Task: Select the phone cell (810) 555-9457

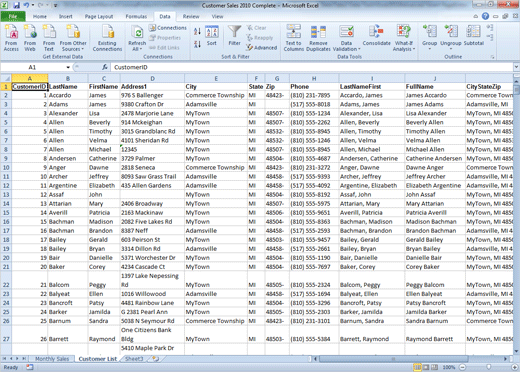Action: point(314,240)
